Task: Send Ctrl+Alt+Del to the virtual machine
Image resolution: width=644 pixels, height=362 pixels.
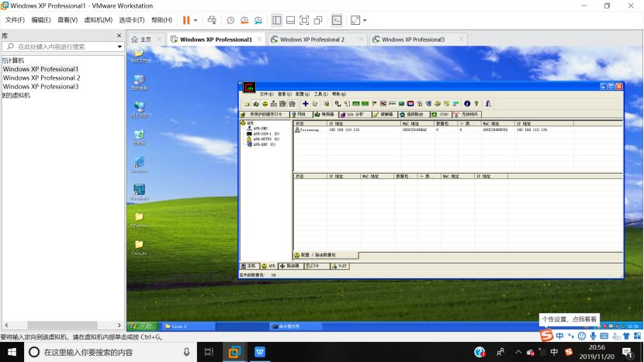Action: coord(212,20)
